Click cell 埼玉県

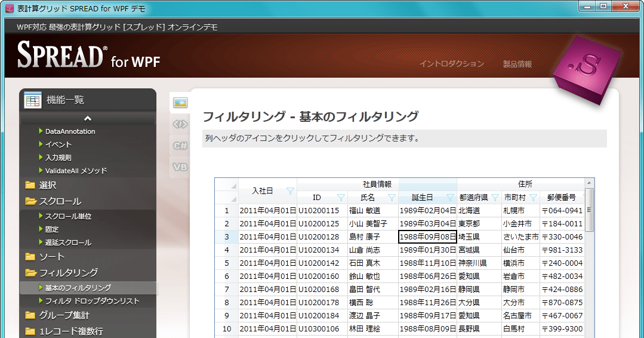[x=479, y=237]
